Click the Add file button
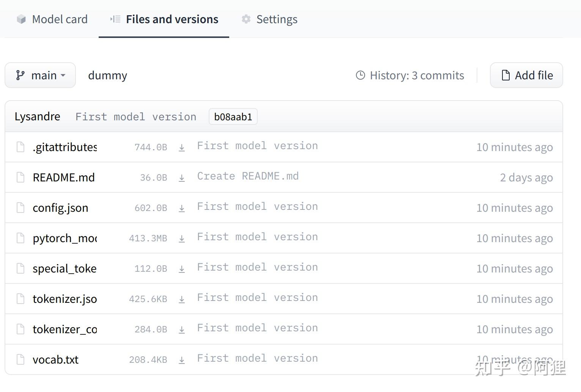The width and height of the screenshot is (581, 392). click(x=526, y=76)
